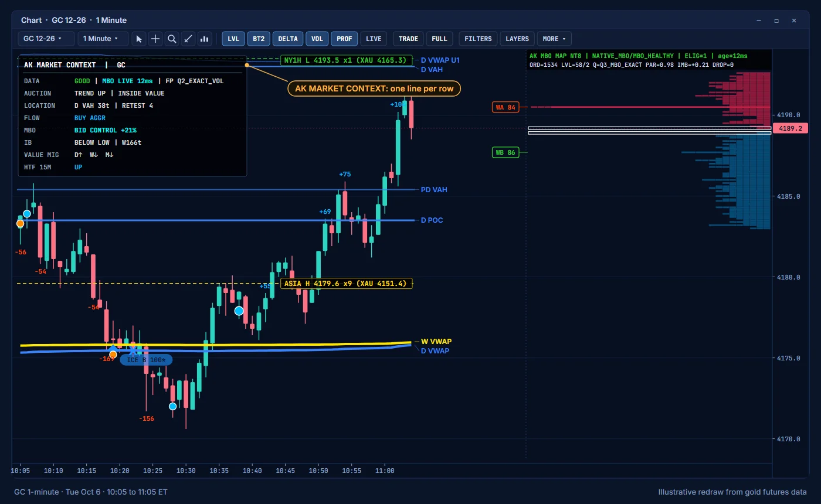Toggle the BT2 overlay

click(x=259, y=39)
